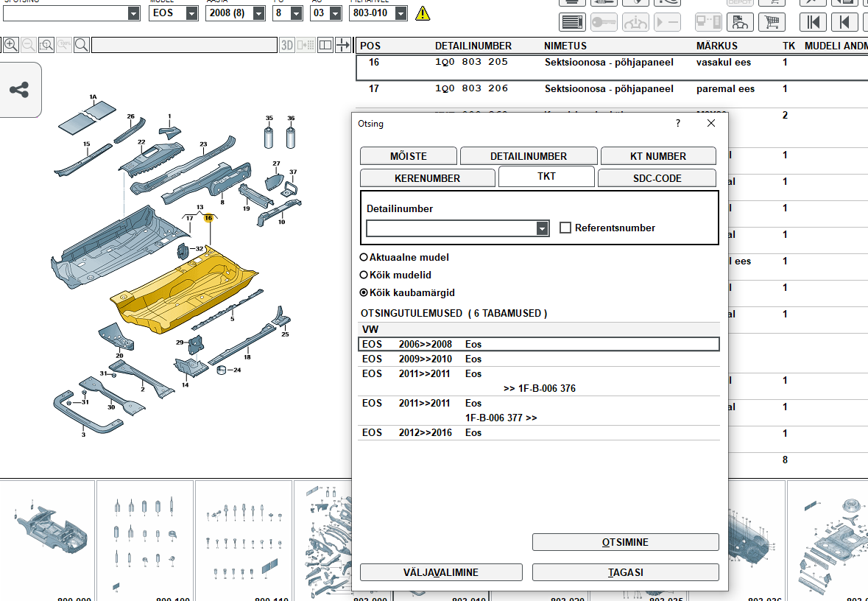The width and height of the screenshot is (868, 601).
Task: Jump to first record with skip-to-start icon
Action: 814,22
